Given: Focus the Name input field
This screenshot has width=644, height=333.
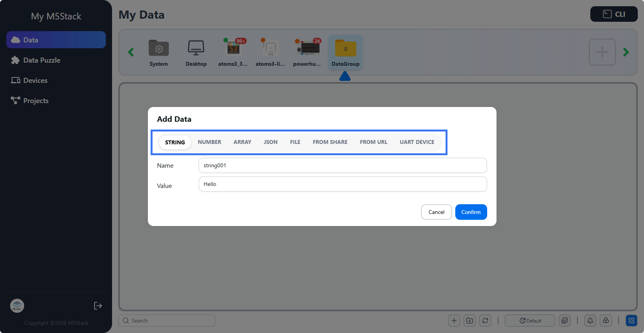Looking at the screenshot, I should 342,165.
